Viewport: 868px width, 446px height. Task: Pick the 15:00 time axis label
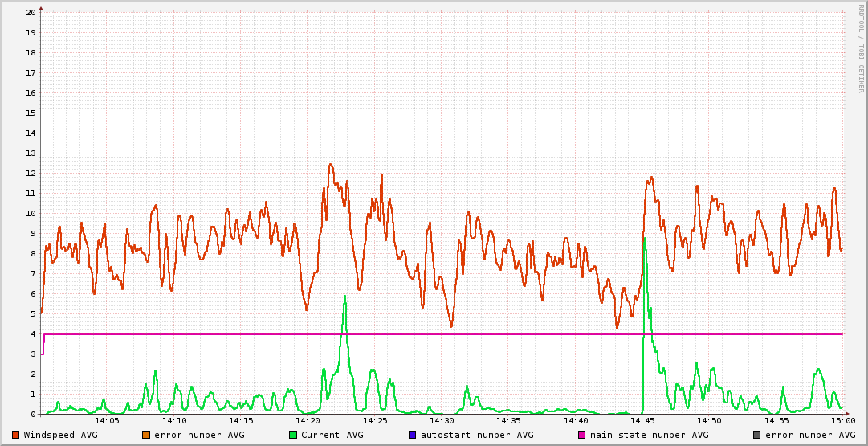coord(842,420)
